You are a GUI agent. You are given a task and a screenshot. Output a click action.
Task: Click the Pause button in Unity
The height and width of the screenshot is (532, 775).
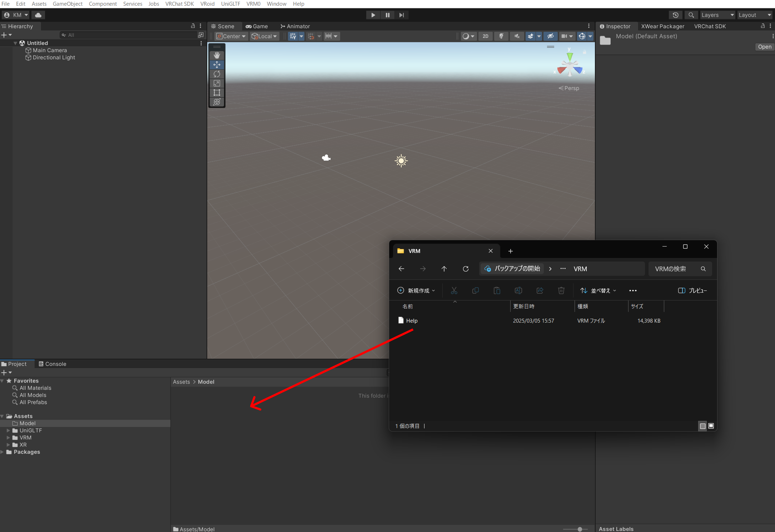pos(387,15)
